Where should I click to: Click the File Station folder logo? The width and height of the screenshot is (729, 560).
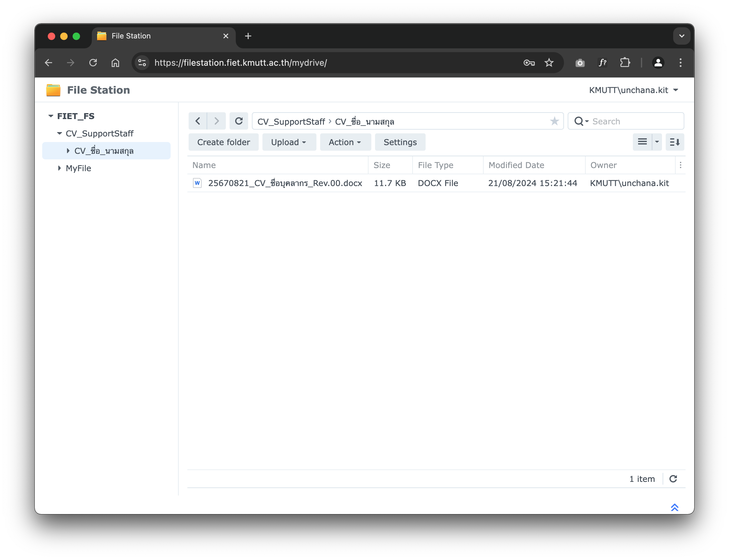pos(53,90)
